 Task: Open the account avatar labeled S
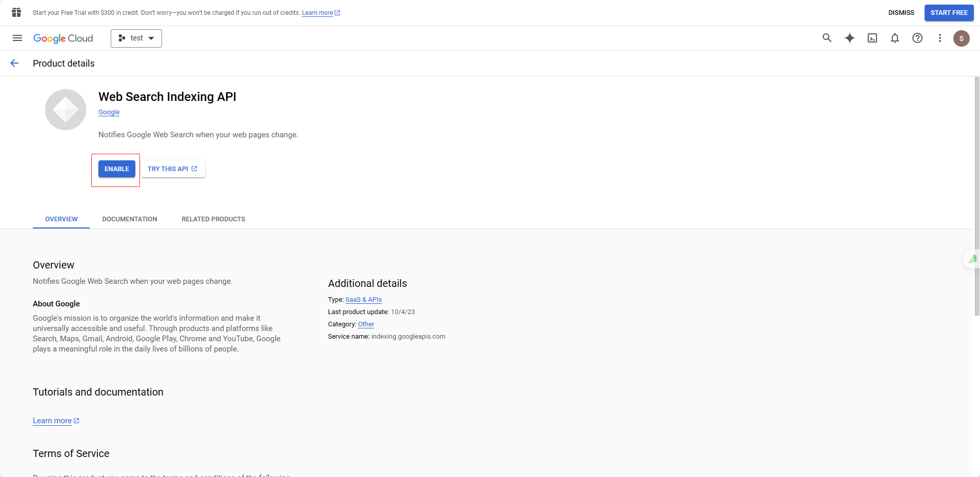pyautogui.click(x=962, y=38)
